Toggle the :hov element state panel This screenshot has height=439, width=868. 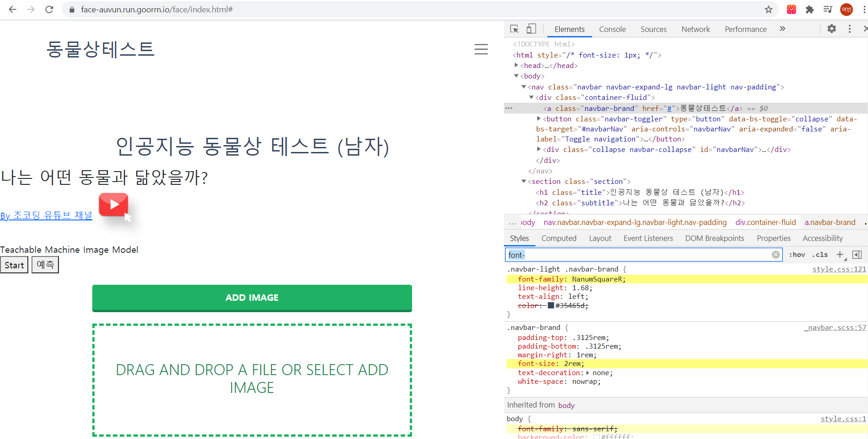point(797,255)
